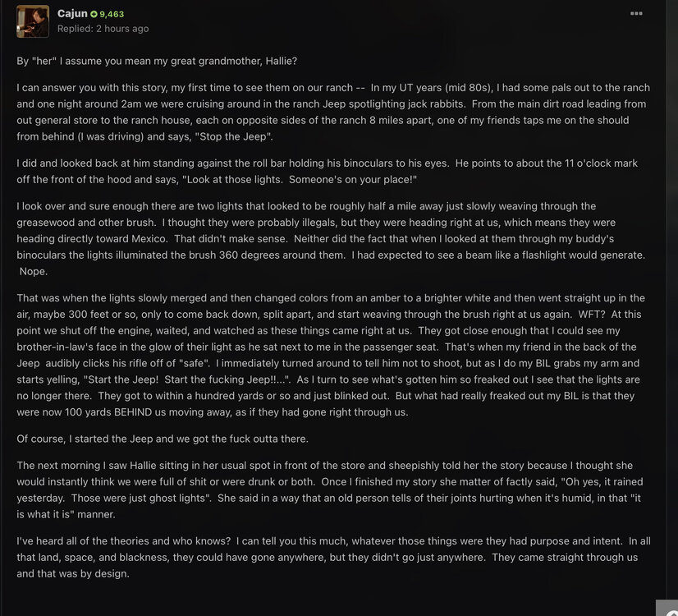
Task: Open the Cajun username profile link
Action: click(72, 14)
